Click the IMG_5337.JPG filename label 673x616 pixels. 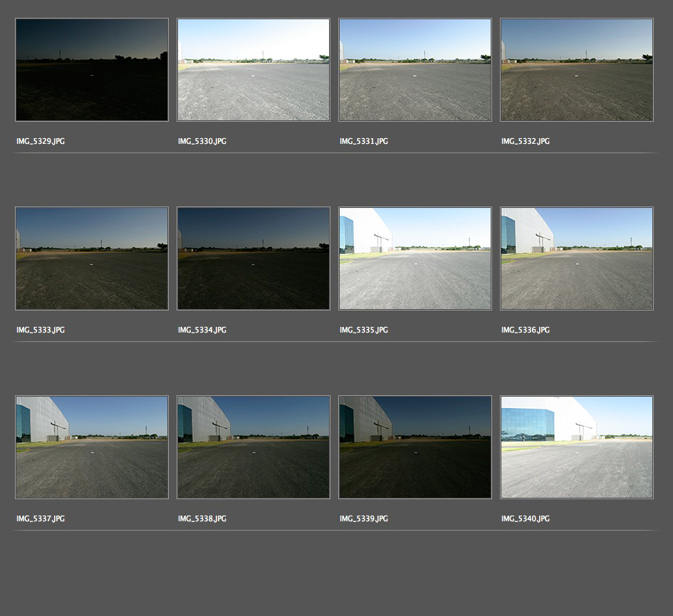click(41, 519)
